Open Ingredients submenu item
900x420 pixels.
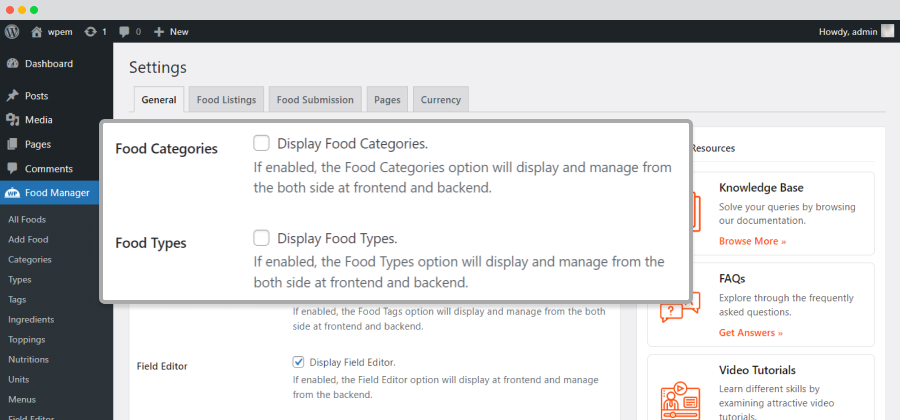point(31,320)
